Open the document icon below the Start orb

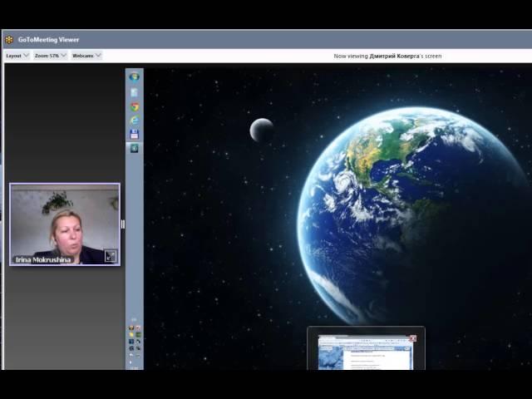click(x=134, y=92)
